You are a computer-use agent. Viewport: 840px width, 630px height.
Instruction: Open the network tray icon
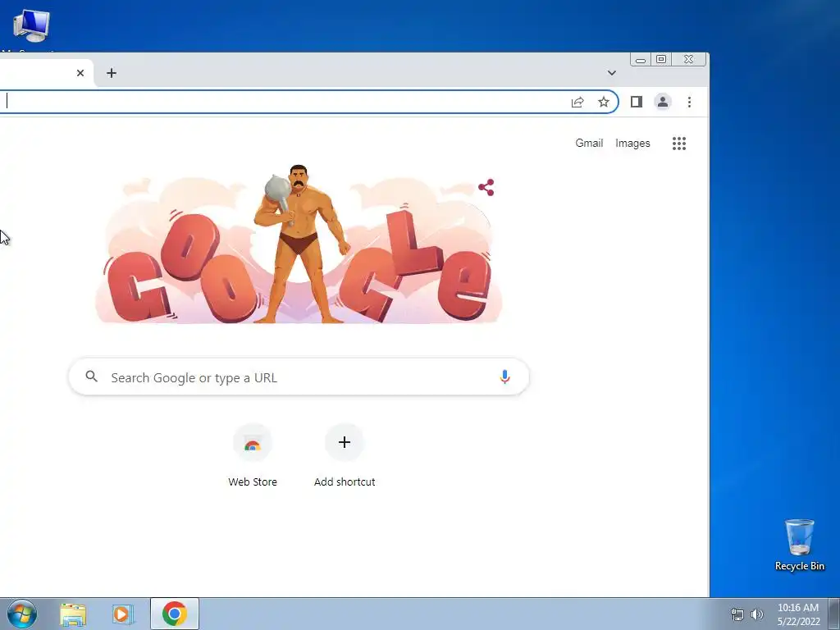point(737,614)
